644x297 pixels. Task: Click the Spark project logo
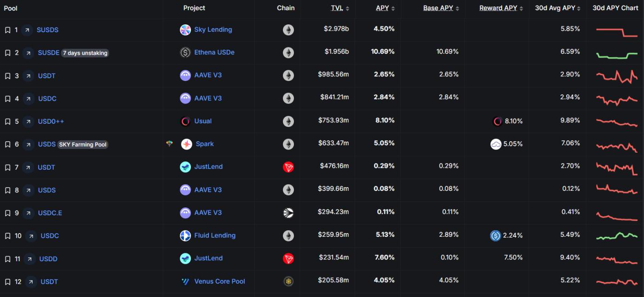187,144
